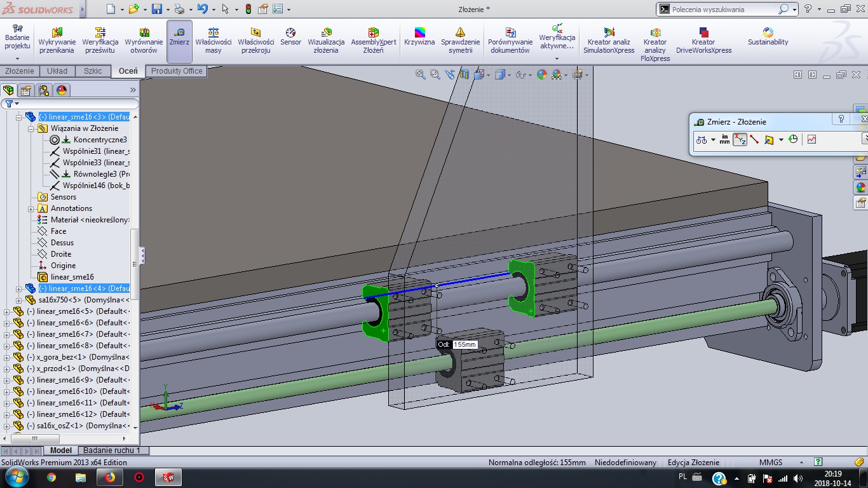Screen dimensions: 868x488
Task: Open the Sustainability tool
Action: click(768, 37)
